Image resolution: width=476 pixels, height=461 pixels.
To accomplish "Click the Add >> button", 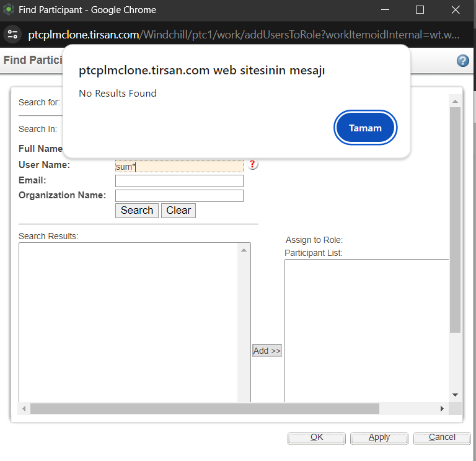I will click(267, 351).
